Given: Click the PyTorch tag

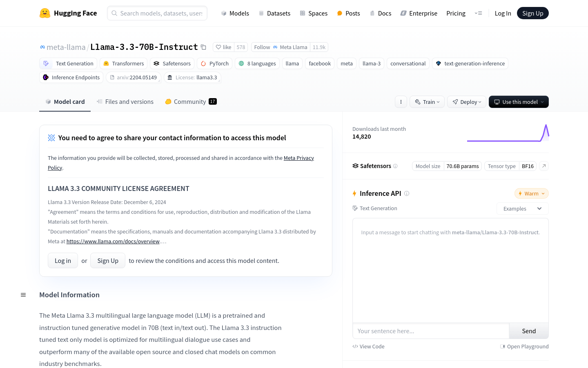Looking at the screenshot, I should [x=215, y=63].
